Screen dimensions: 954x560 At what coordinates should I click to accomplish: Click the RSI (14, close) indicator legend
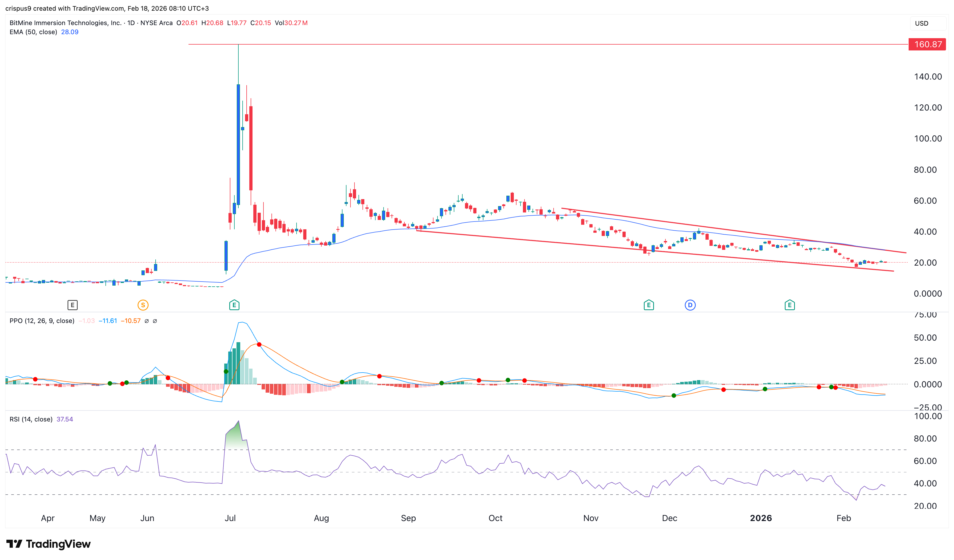[31, 419]
